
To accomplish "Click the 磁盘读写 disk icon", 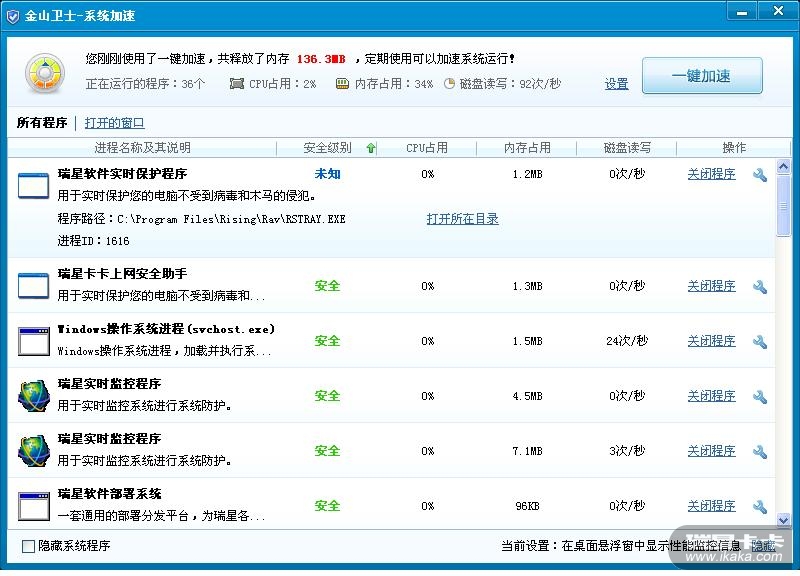I will click(449, 84).
